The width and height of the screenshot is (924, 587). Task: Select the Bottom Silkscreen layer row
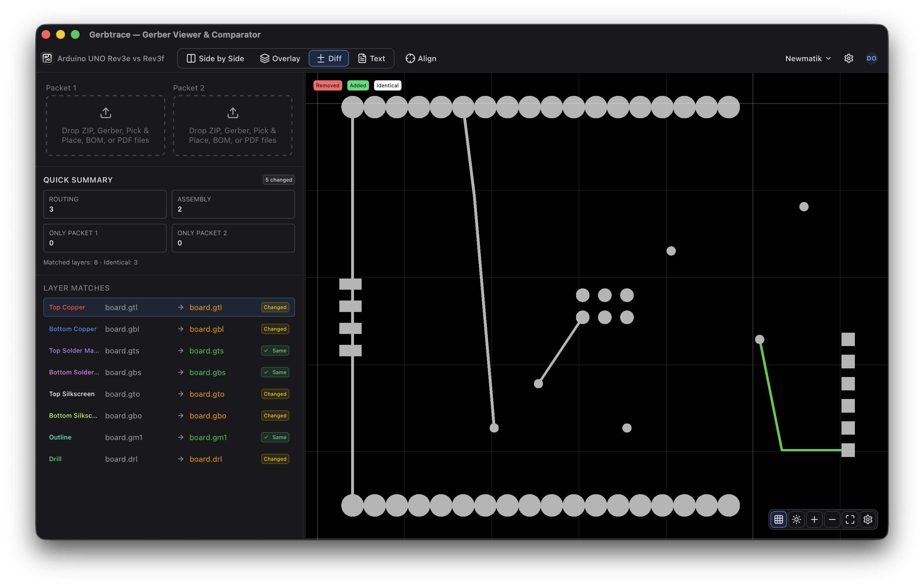169,416
